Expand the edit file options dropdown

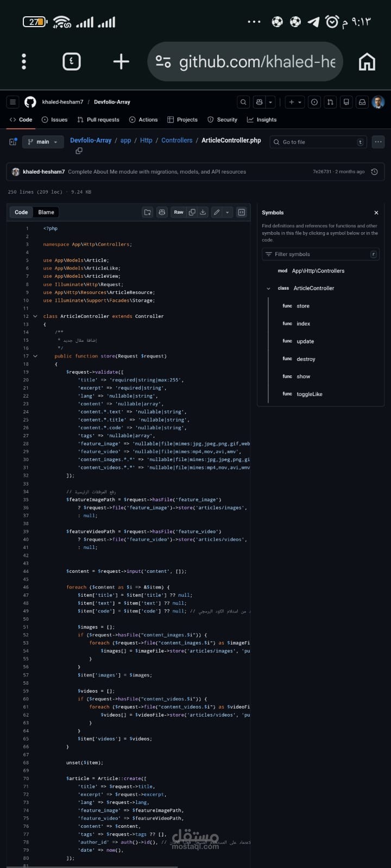pyautogui.click(x=228, y=212)
